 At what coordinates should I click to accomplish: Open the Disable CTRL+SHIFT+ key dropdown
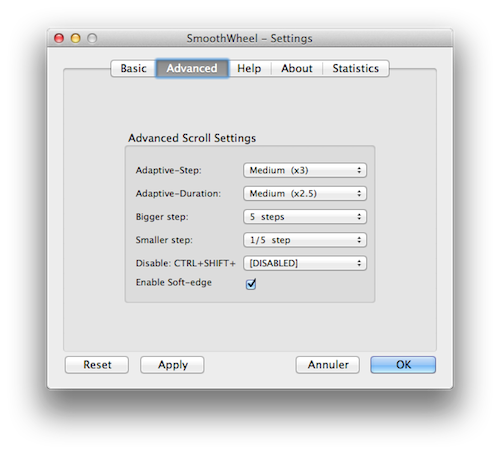click(305, 263)
